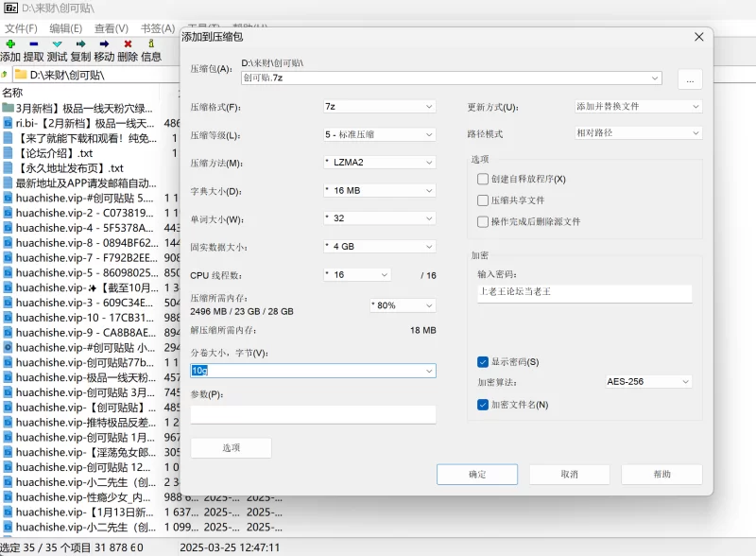Click the blue minus Extract (提取) icon

coord(34,43)
